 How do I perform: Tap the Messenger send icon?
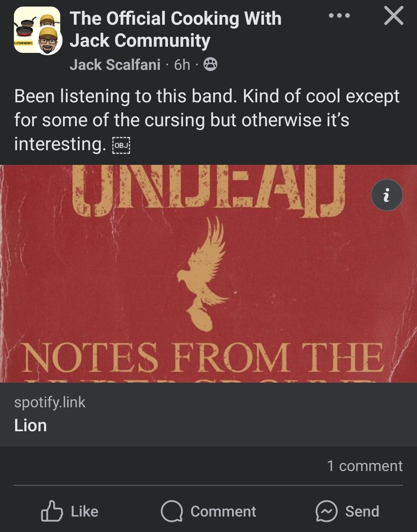327,511
